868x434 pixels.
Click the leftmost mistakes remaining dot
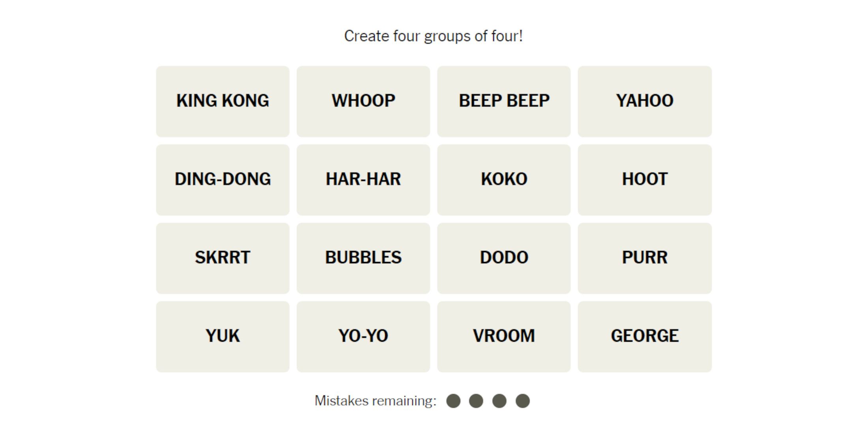(x=453, y=401)
